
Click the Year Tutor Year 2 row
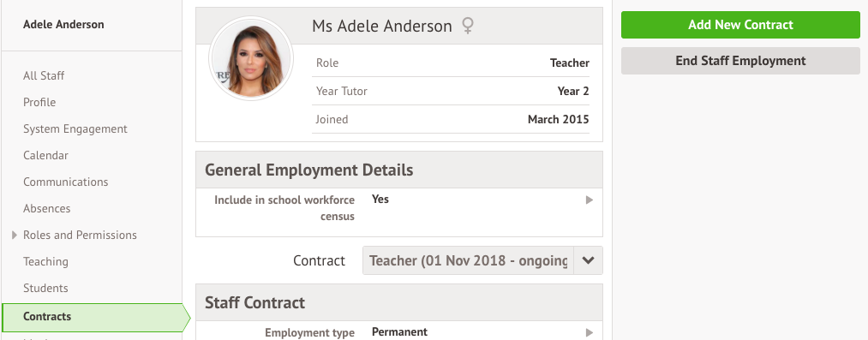tap(452, 92)
